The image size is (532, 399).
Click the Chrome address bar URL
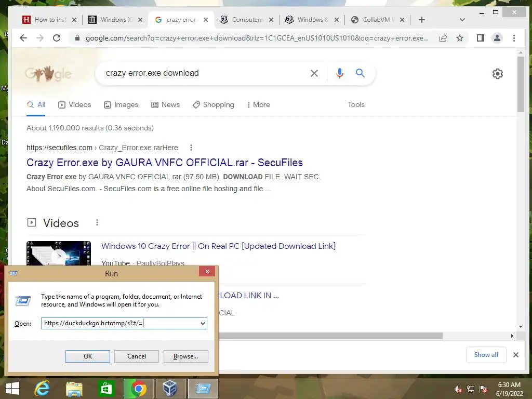coord(257,38)
